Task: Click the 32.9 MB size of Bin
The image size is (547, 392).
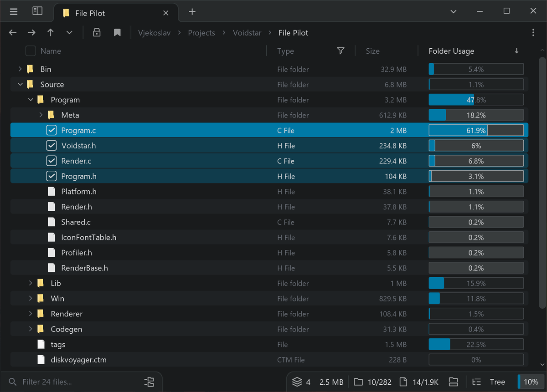Action: coord(393,69)
